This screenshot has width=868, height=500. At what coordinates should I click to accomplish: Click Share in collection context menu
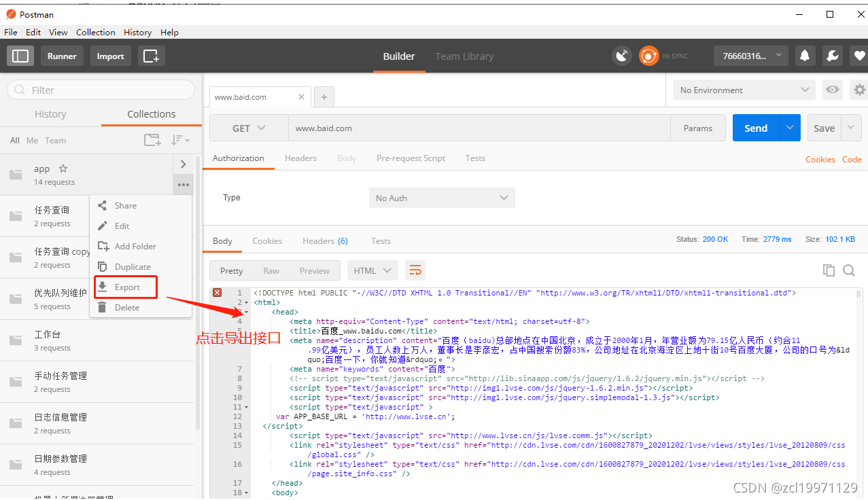[x=140, y=205]
